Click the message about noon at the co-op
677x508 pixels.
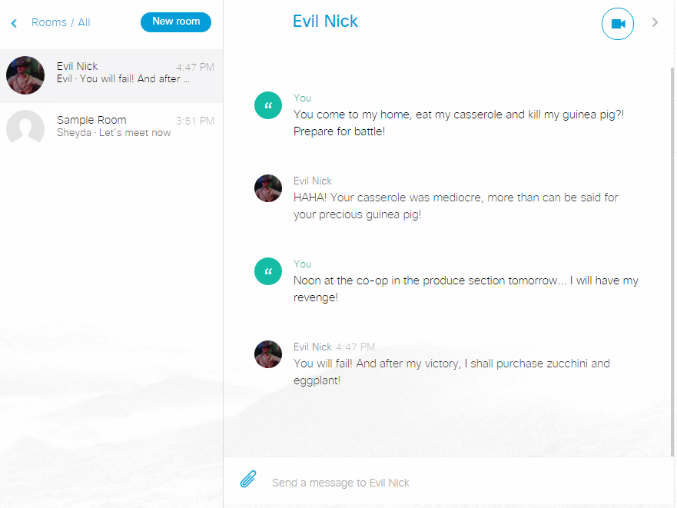[465, 289]
